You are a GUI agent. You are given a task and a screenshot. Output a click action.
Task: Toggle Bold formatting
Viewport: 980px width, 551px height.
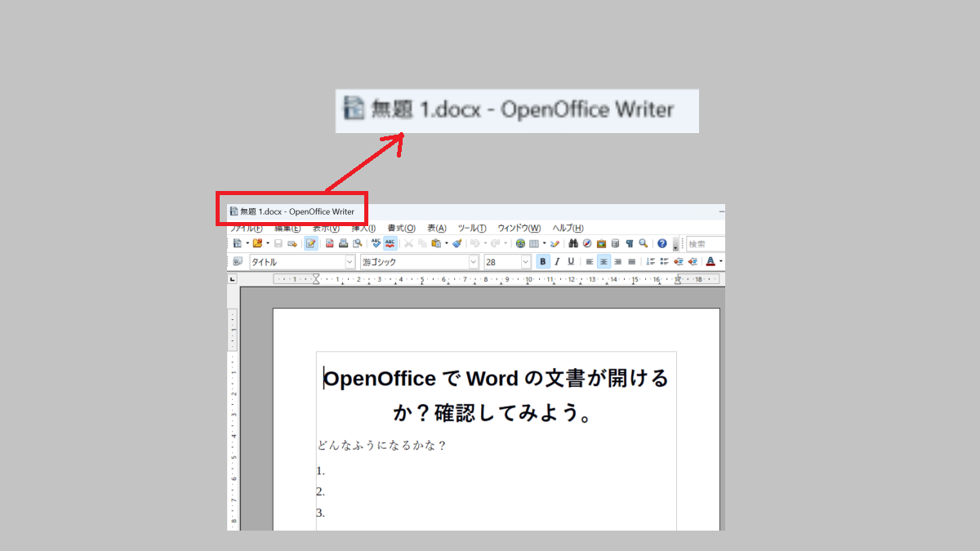[x=543, y=262]
